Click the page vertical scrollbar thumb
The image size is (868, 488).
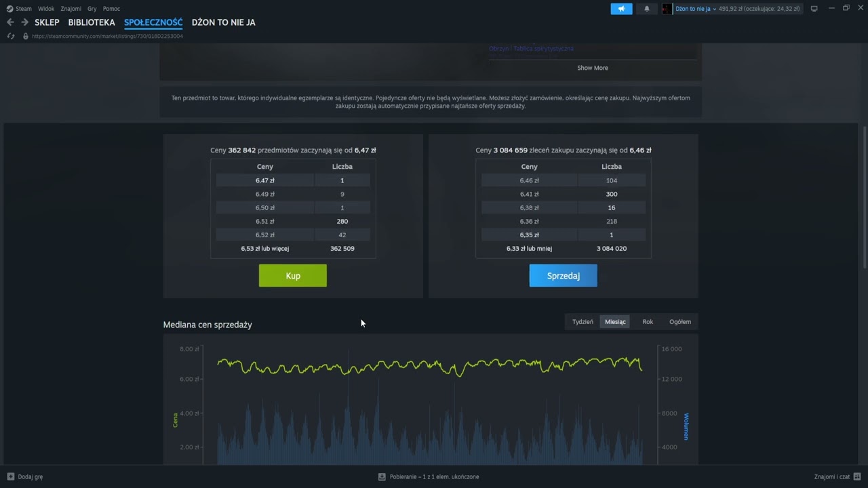pos(865,197)
